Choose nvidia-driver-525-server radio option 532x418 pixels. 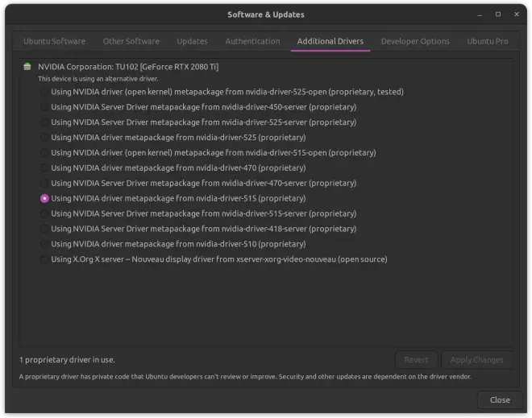point(44,122)
